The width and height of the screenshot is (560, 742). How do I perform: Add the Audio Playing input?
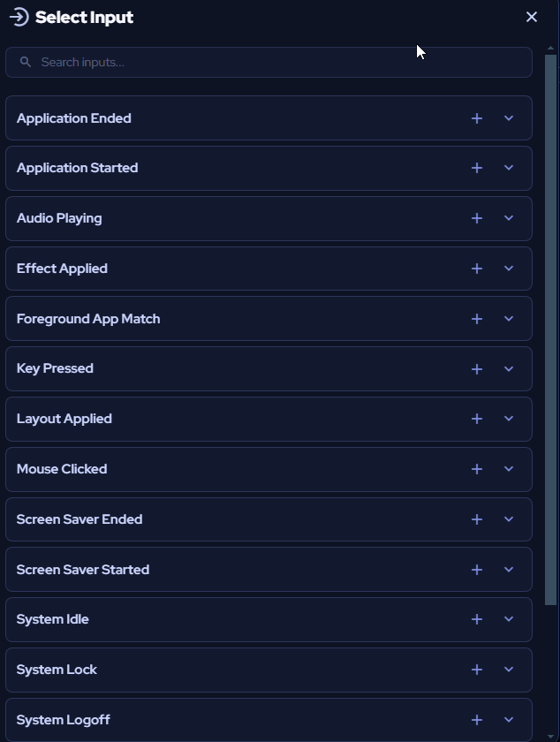tap(477, 218)
